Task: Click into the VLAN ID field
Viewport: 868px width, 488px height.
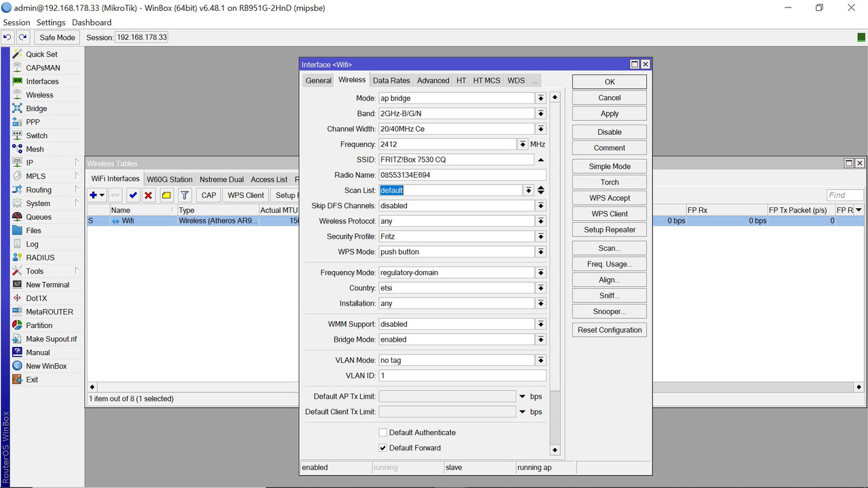Action: pyautogui.click(x=462, y=375)
